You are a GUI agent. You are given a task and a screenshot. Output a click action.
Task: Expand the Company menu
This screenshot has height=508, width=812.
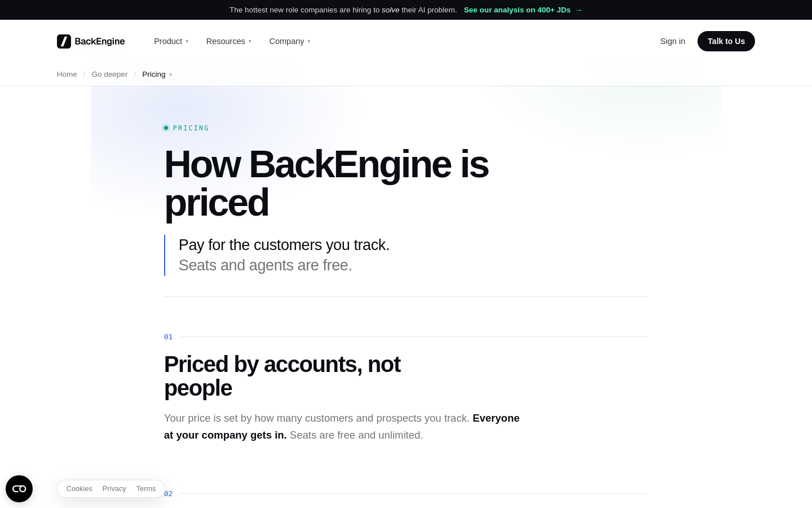tap(289, 41)
